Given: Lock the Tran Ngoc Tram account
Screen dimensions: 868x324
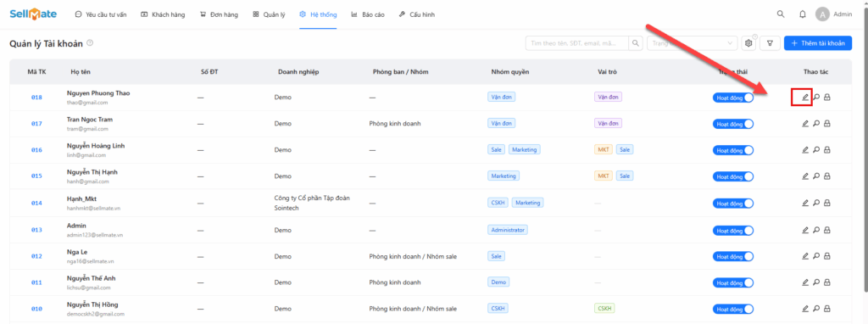Looking at the screenshot, I should point(827,124).
